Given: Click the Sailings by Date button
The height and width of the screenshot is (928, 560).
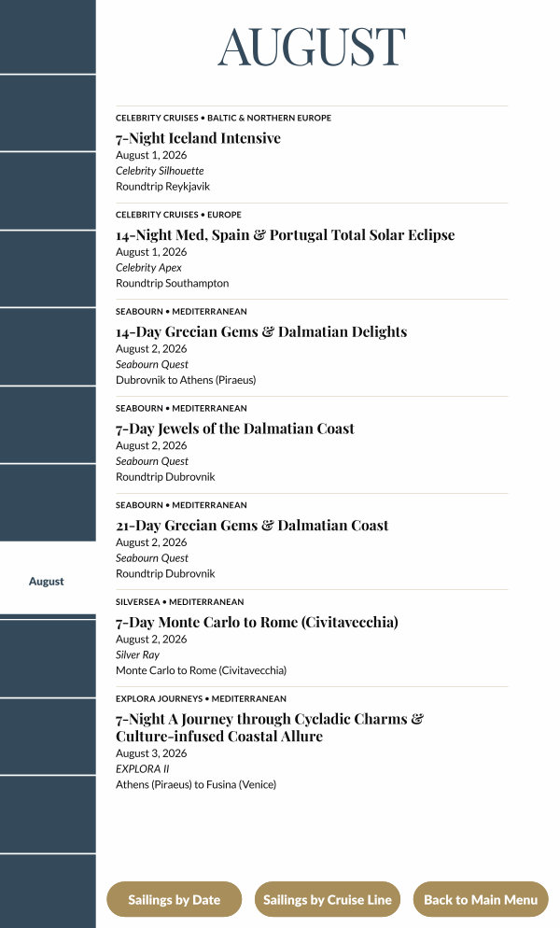Looking at the screenshot, I should (174, 900).
